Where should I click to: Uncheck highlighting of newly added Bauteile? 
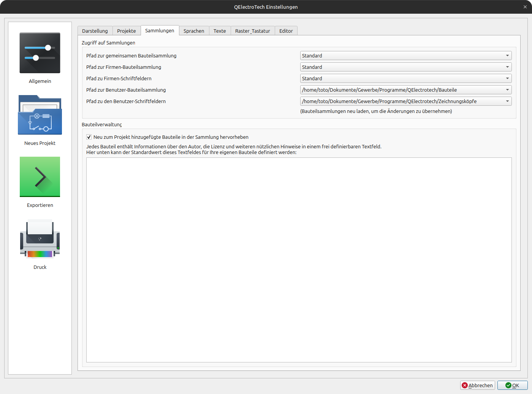click(89, 137)
